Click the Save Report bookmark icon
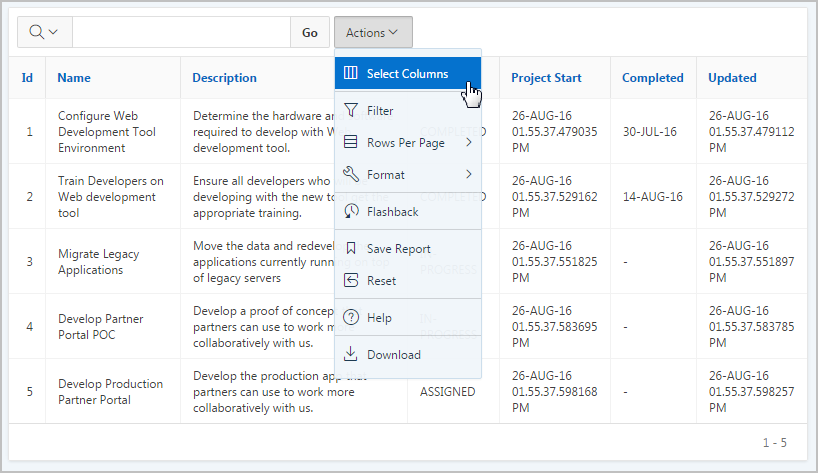Viewport: 818px width, 473px height. coord(350,248)
